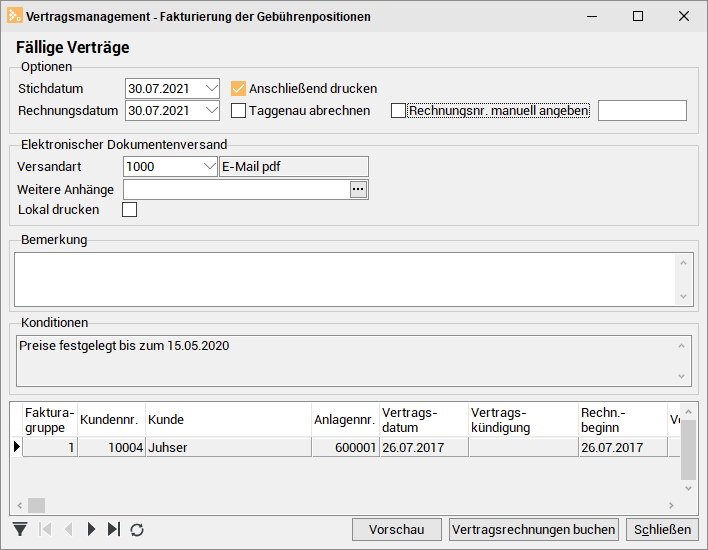Click the Anlagennr. column header
Screen dimensions: 708x550
coord(345,419)
